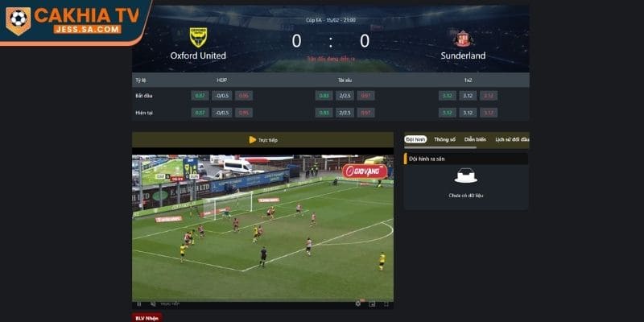Image resolution: width=644 pixels, height=322 pixels.
Task: Switch the video to fullscreen
Action: pyautogui.click(x=386, y=304)
